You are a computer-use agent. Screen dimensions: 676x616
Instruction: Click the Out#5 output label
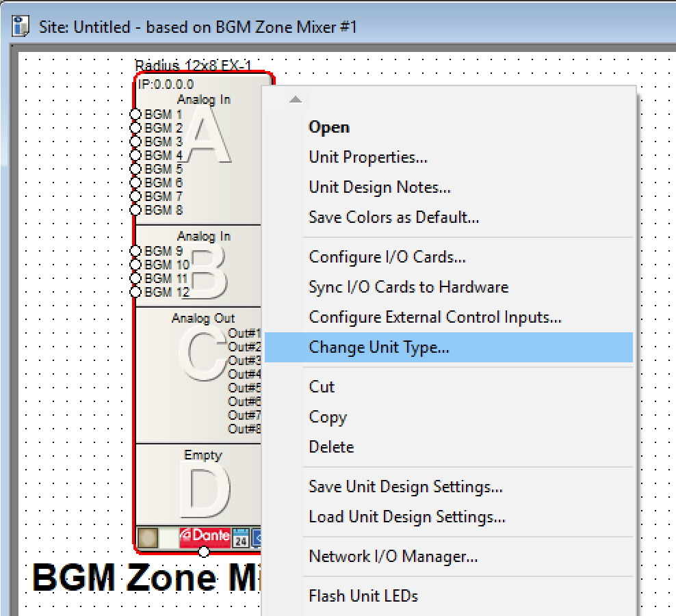click(x=244, y=388)
